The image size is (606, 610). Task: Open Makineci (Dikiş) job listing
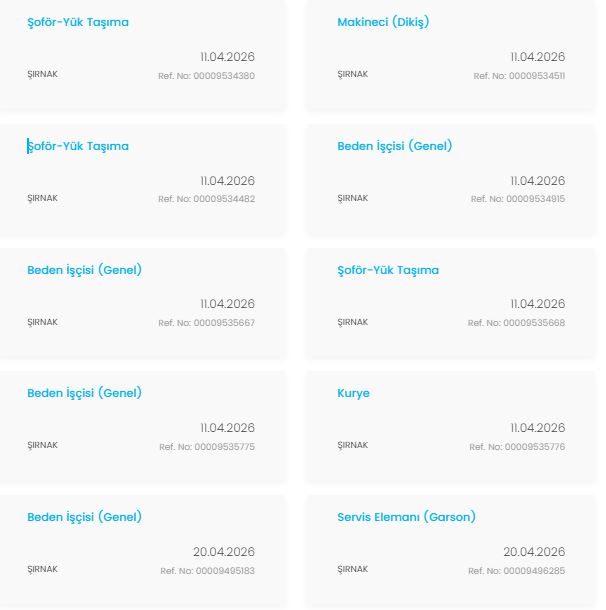tap(383, 22)
